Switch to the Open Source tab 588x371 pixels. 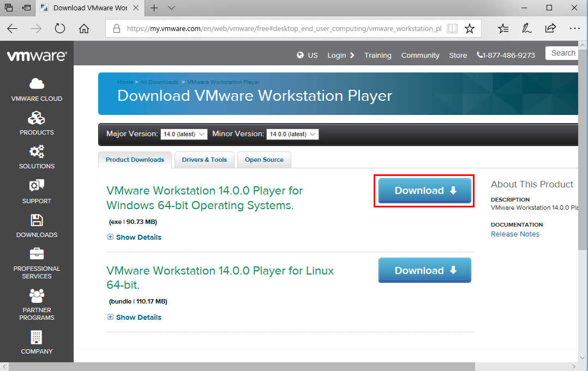pos(264,160)
